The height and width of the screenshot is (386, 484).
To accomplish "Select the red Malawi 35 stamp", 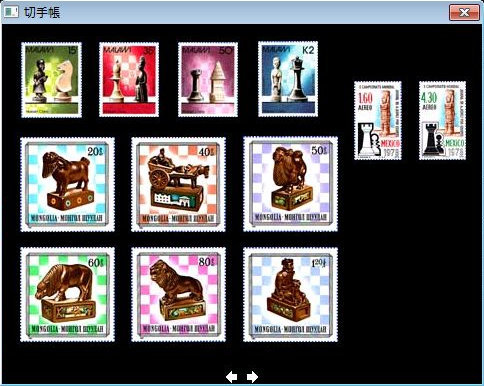I will (x=129, y=80).
